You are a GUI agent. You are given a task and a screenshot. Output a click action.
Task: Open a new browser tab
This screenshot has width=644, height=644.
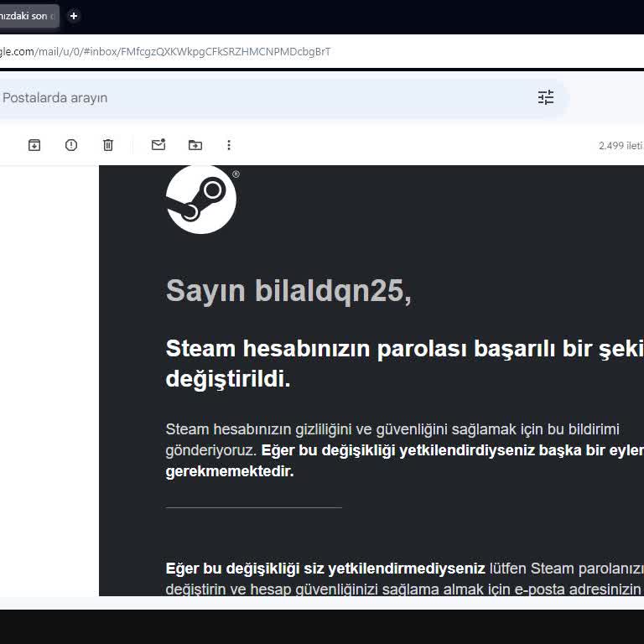coord(74,16)
